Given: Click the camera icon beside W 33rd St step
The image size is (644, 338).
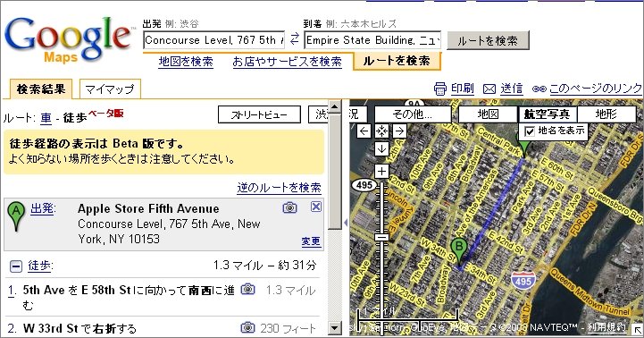Looking at the screenshot, I should (x=247, y=327).
